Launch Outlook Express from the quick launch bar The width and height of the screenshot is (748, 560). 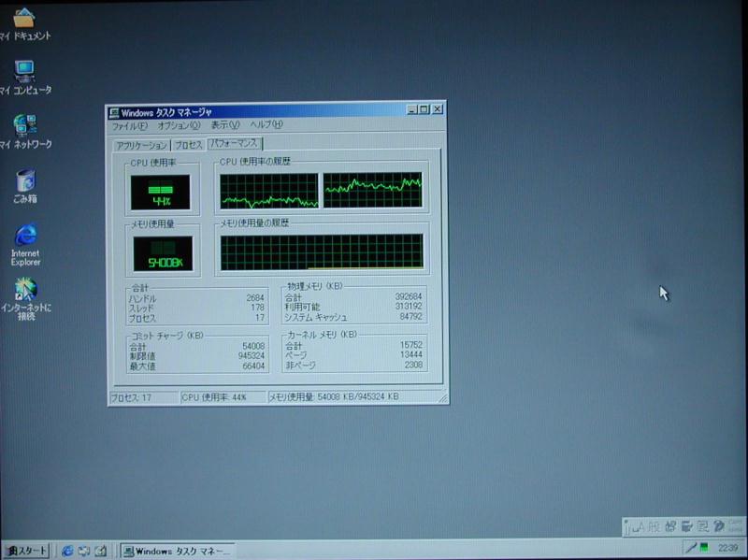point(84,551)
